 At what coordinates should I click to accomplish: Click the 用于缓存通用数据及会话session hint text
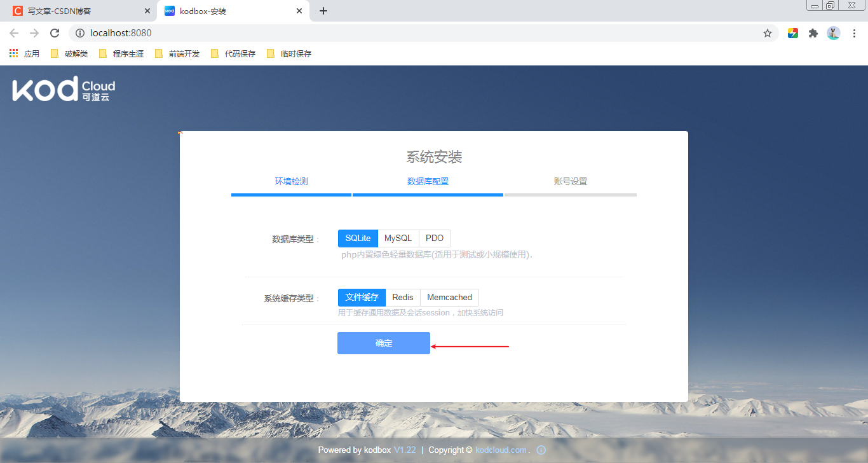(x=421, y=313)
